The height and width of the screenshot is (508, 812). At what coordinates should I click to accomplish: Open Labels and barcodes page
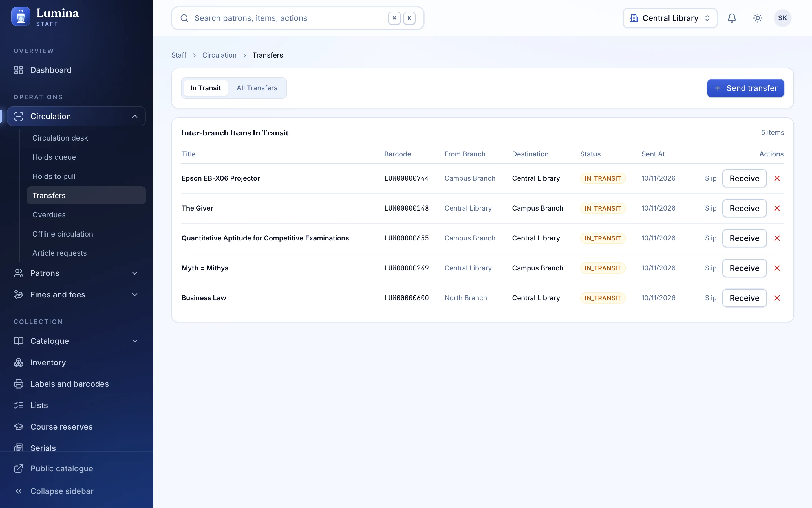[76, 384]
